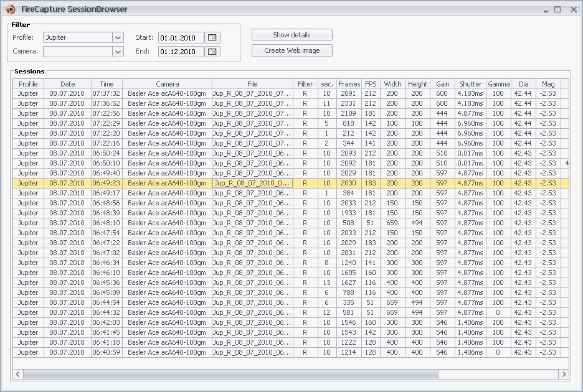Viewport: 583px width, 392px height.
Task: Sort by the Profile column header
Action: click(x=28, y=84)
